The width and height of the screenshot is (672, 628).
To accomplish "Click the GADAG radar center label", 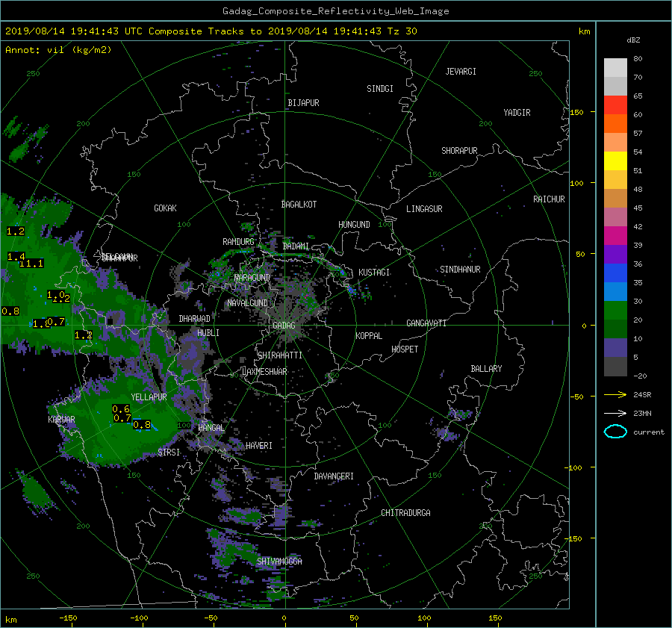I will click(284, 326).
